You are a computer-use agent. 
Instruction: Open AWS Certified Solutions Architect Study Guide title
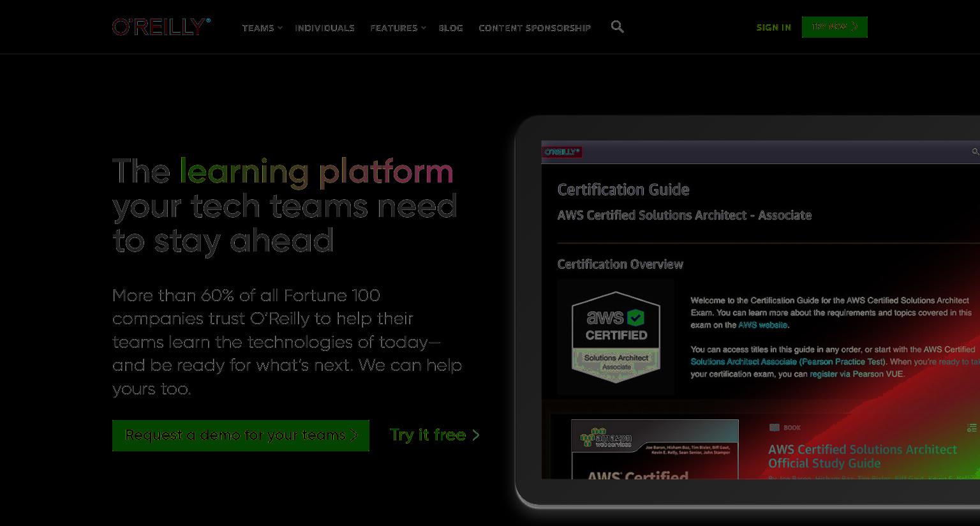point(862,456)
